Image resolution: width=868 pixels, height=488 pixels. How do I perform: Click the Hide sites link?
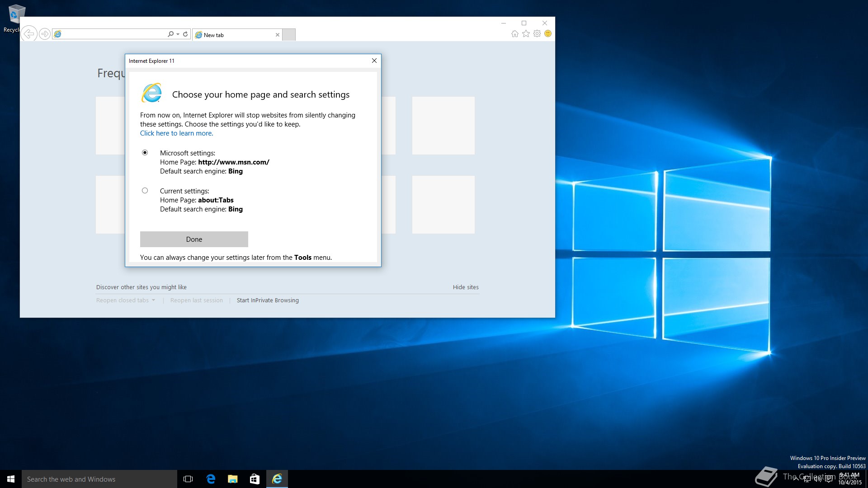pyautogui.click(x=466, y=287)
